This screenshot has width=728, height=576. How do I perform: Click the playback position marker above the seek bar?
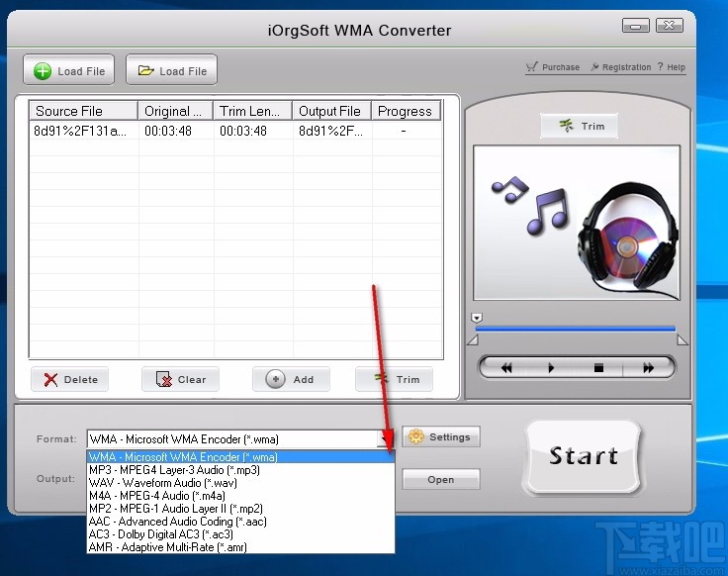pos(477,318)
